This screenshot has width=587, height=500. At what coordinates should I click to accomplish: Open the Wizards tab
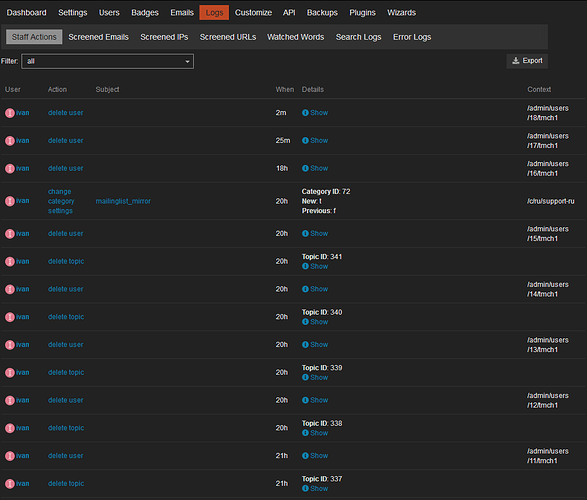pos(401,13)
